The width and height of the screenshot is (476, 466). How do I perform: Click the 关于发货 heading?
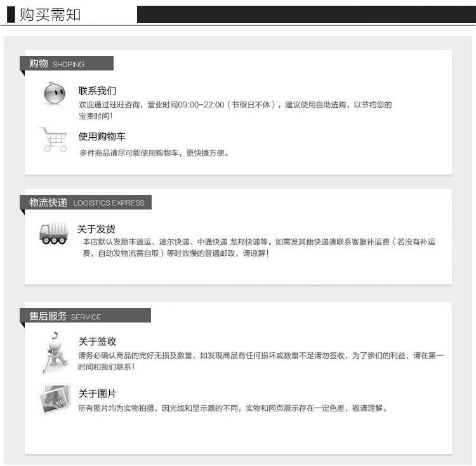point(96,229)
